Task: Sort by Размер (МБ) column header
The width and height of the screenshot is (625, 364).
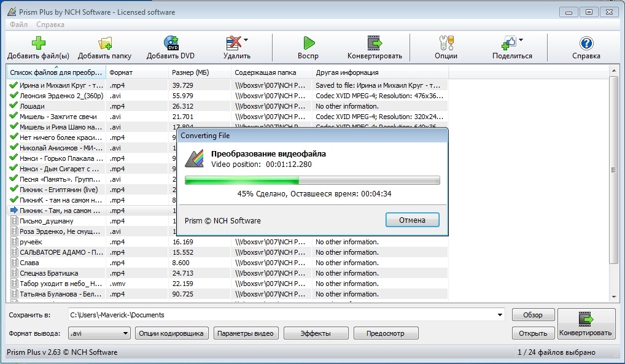Action: 200,72
